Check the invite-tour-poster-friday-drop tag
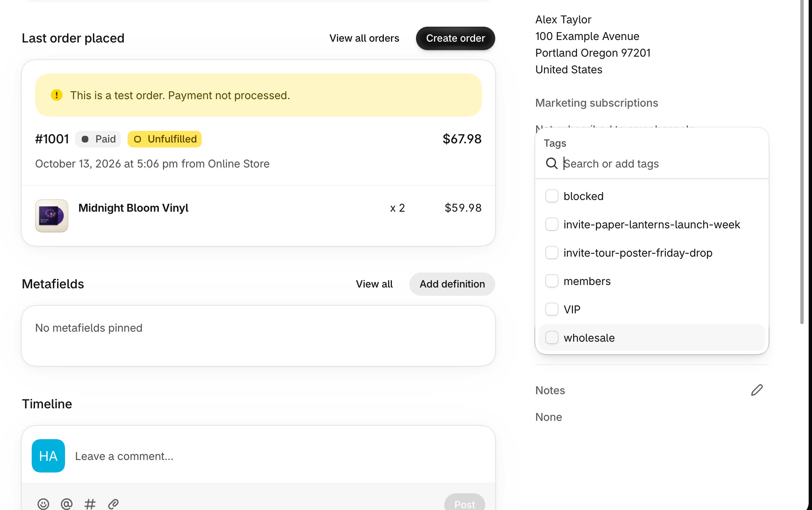The width and height of the screenshot is (812, 510). pyautogui.click(x=552, y=252)
